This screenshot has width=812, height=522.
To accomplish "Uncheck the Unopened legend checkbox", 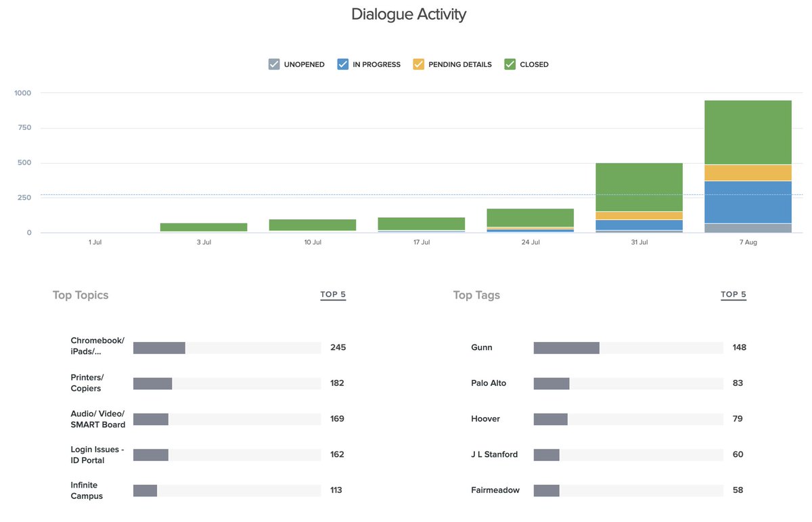I will (274, 64).
